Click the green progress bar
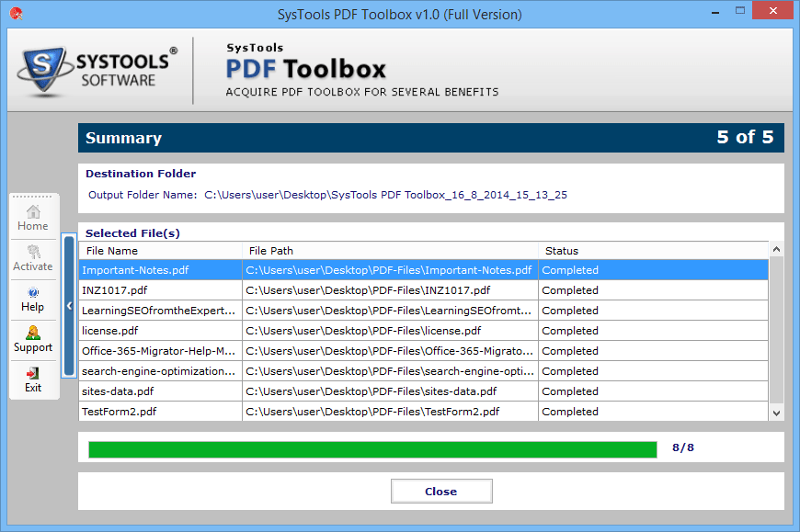 (x=372, y=449)
